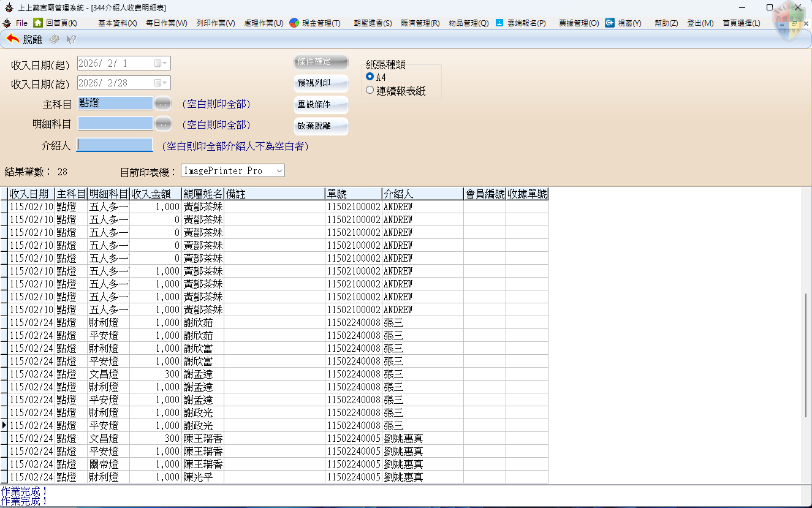Click the 預視列印 button

[x=321, y=83]
